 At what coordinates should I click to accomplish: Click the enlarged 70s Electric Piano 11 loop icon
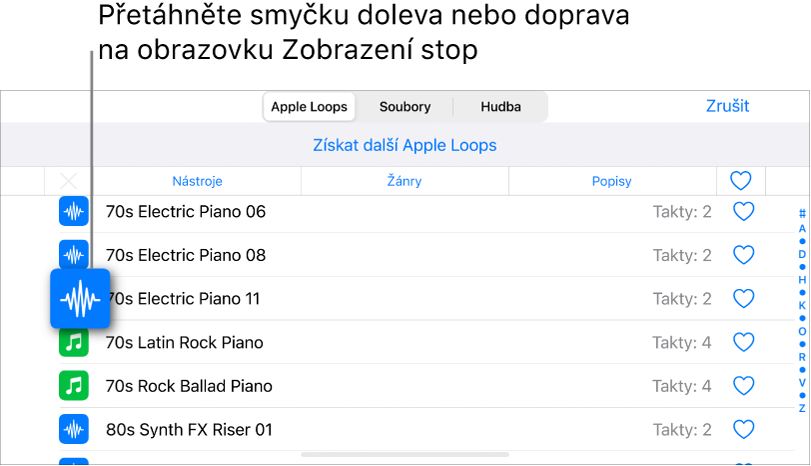(80, 298)
